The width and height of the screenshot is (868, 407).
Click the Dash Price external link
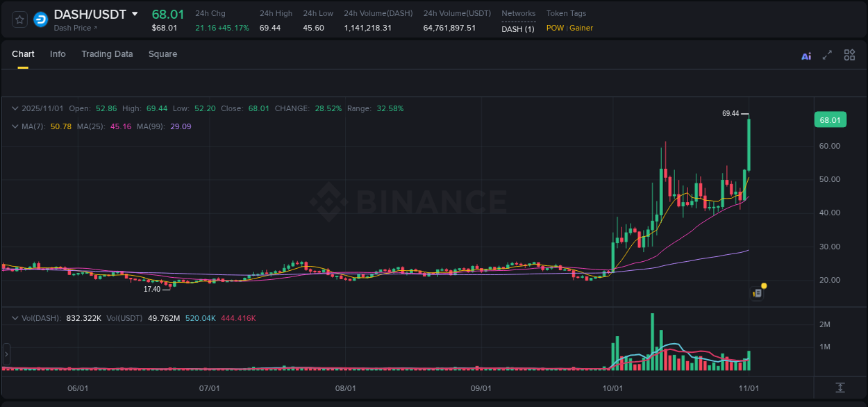[x=76, y=28]
